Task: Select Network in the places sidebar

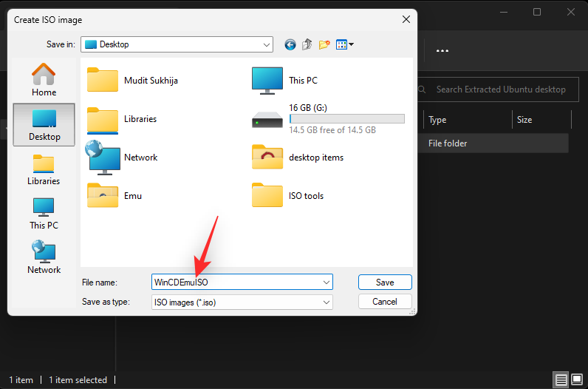Action: click(x=44, y=257)
